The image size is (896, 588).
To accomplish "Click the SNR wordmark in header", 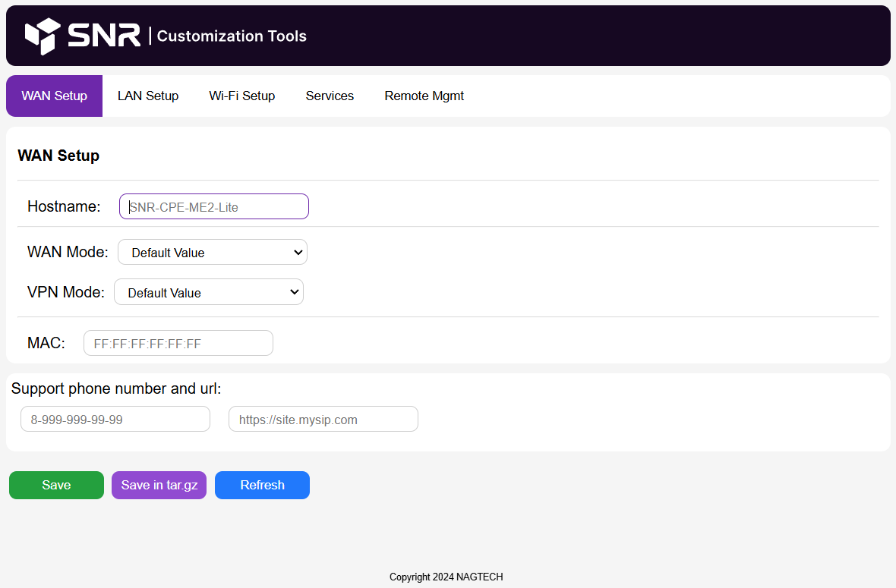I will [x=103, y=36].
